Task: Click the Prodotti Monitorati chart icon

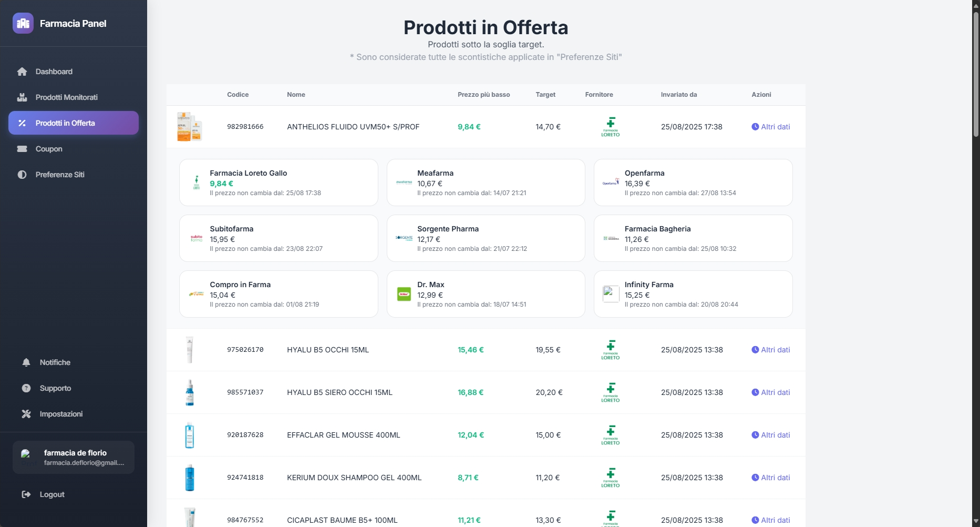Action: [x=22, y=97]
